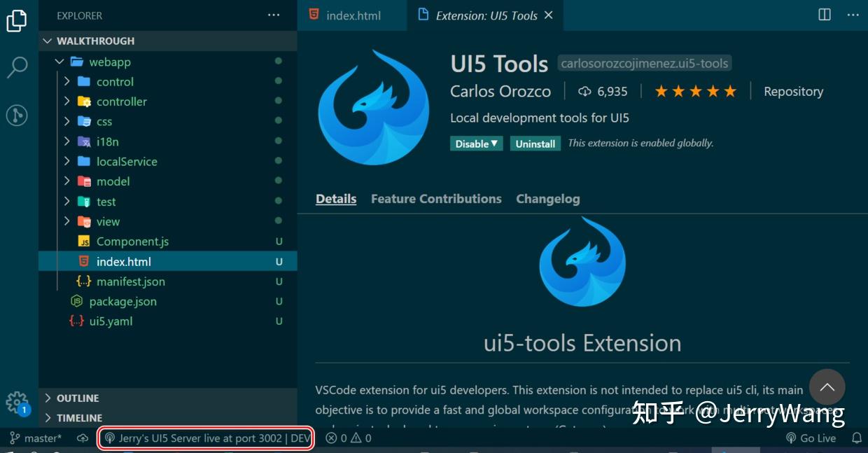This screenshot has width=868, height=453.
Task: Collapse the webapp folder
Action: click(59, 62)
